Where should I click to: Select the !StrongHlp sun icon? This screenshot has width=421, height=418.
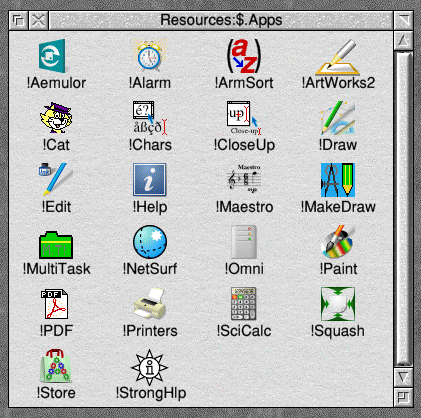click(x=150, y=367)
